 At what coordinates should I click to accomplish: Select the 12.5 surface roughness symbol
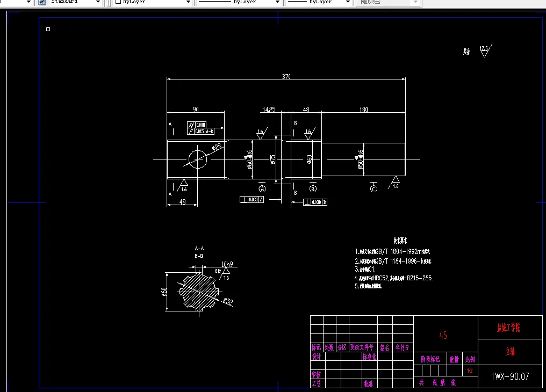tap(485, 50)
